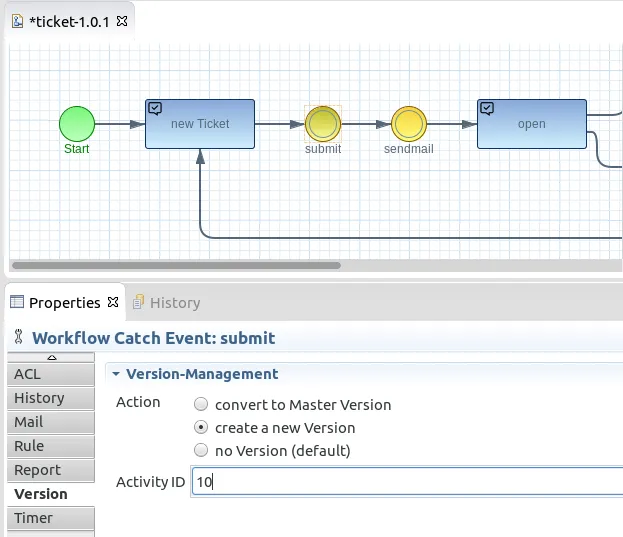Switch to the Properties view tab
623x537 pixels.
[x=64, y=303]
